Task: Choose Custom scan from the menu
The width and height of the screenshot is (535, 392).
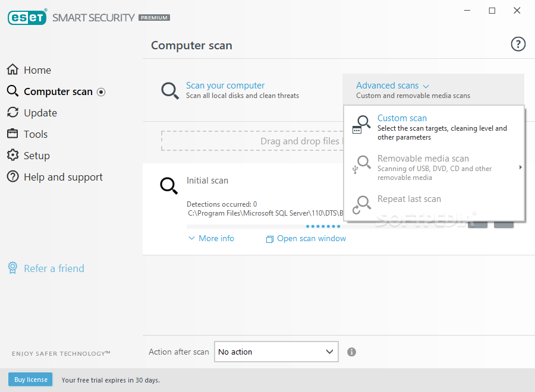Action: [x=434, y=128]
